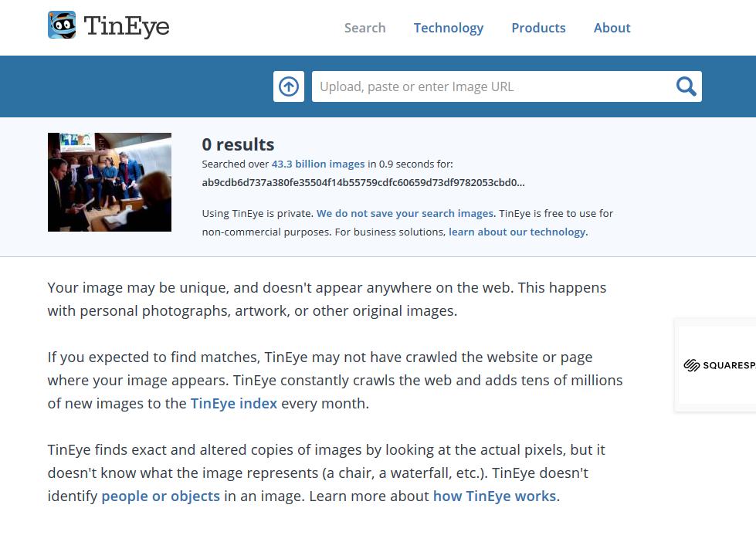Open 'We do not save your search images' link
The height and width of the screenshot is (542, 756).
point(405,213)
